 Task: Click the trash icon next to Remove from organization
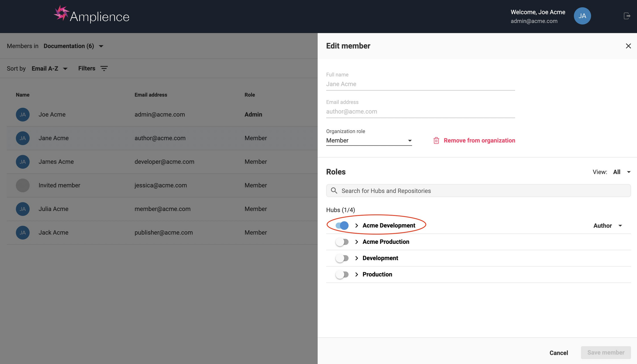click(x=436, y=140)
